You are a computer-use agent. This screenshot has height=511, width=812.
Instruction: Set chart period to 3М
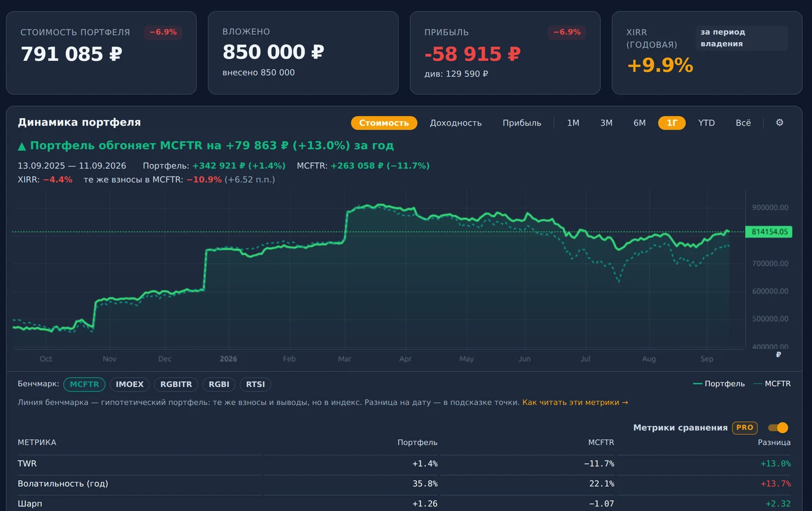(x=606, y=123)
